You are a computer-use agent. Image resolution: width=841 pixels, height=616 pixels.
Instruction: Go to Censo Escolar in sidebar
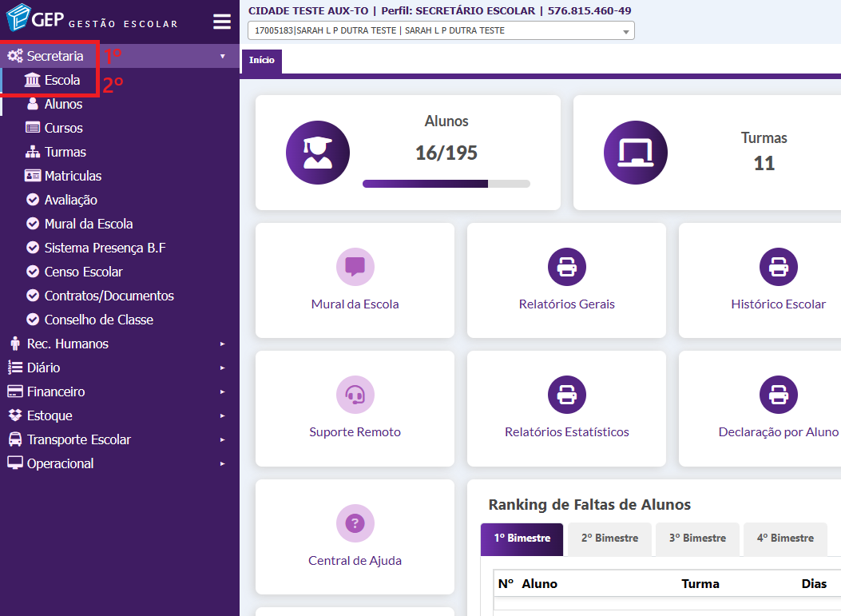pyautogui.click(x=83, y=272)
